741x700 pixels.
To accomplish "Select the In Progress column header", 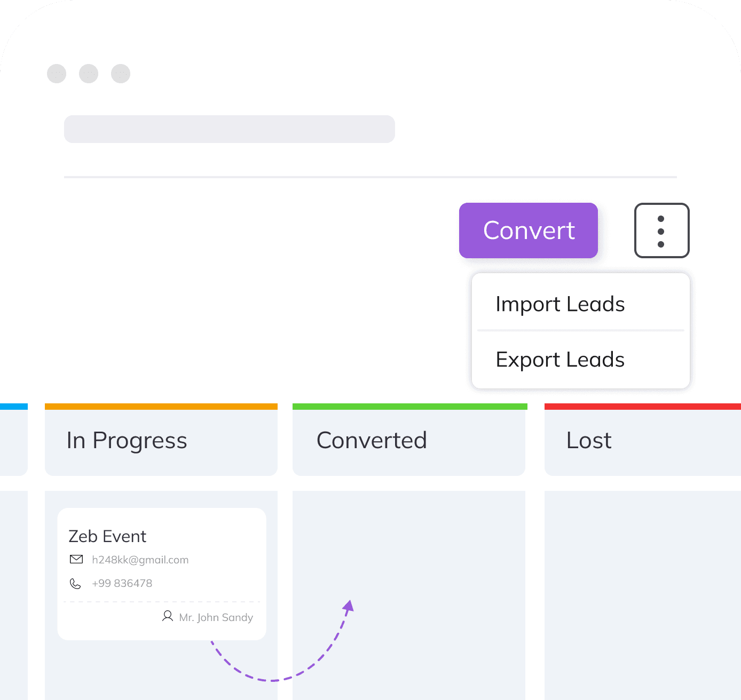I will pyautogui.click(x=161, y=441).
